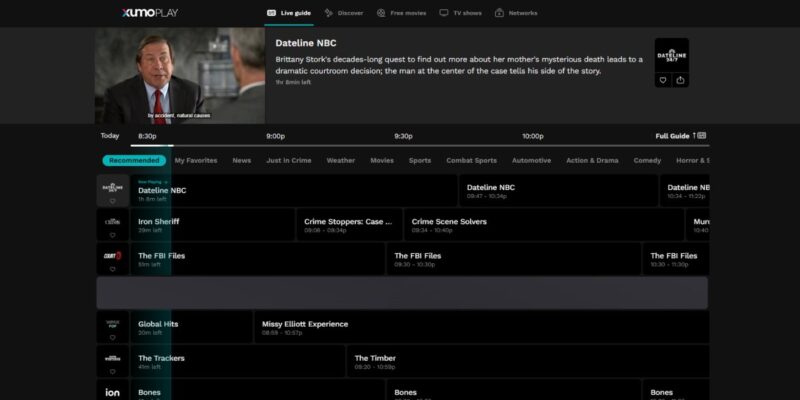Viewport: 800px width, 400px height.
Task: Click the Discover compass icon
Action: click(x=329, y=13)
